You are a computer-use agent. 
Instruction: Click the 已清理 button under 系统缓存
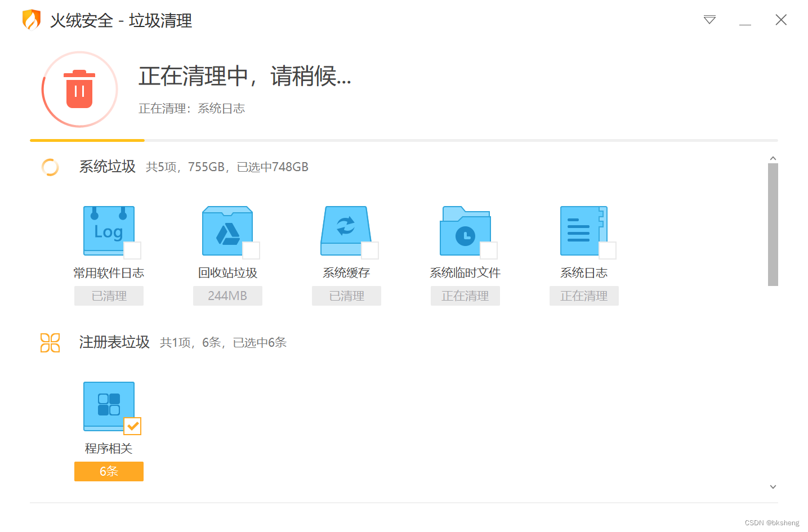click(x=346, y=296)
